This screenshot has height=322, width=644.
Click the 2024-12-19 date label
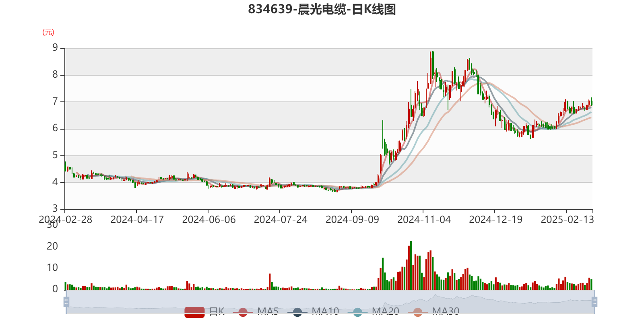click(495, 219)
